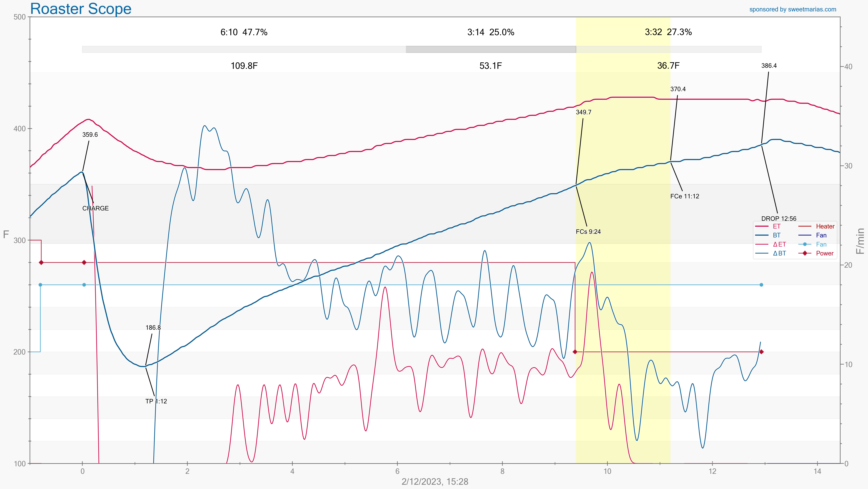Select the DROP 12:56 event label
The width and height of the screenshot is (868, 489).
778,218
